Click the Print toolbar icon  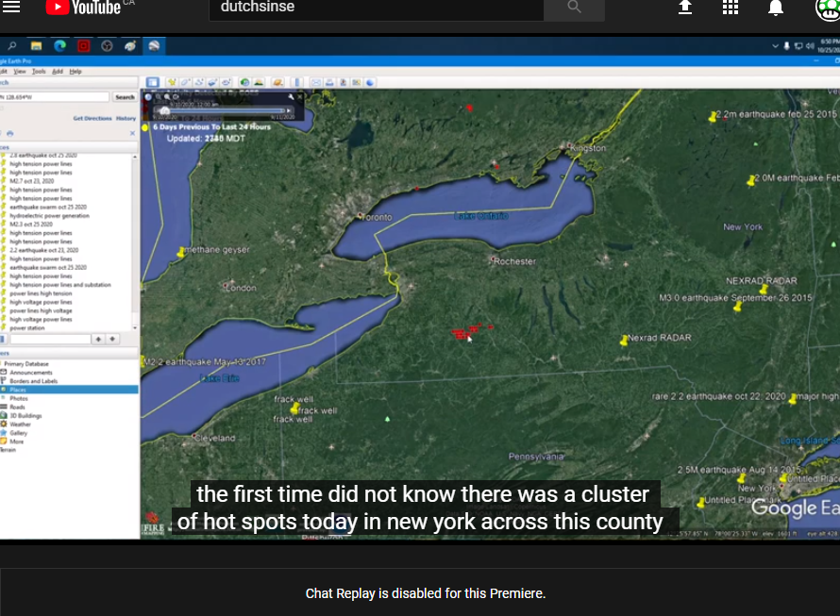(329, 82)
